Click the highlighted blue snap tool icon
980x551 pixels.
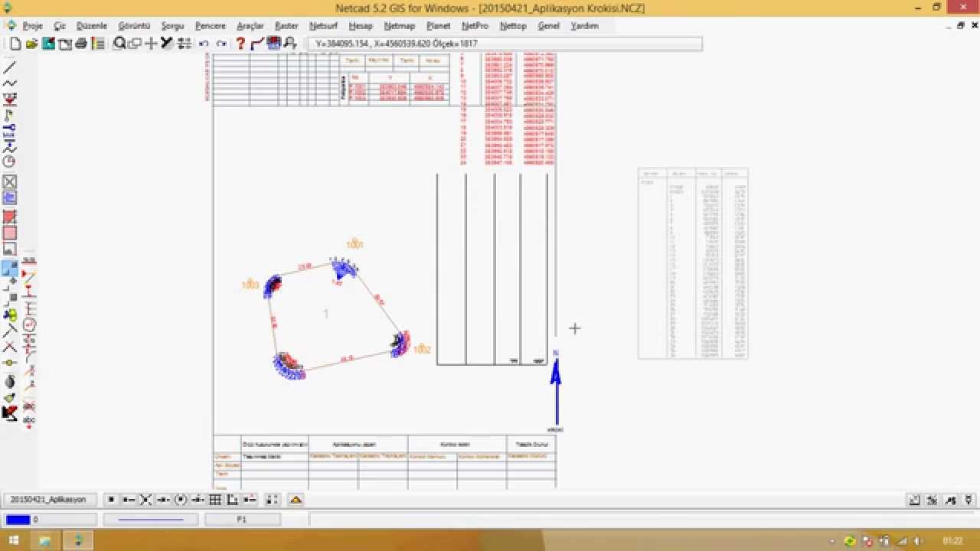pos(9,269)
